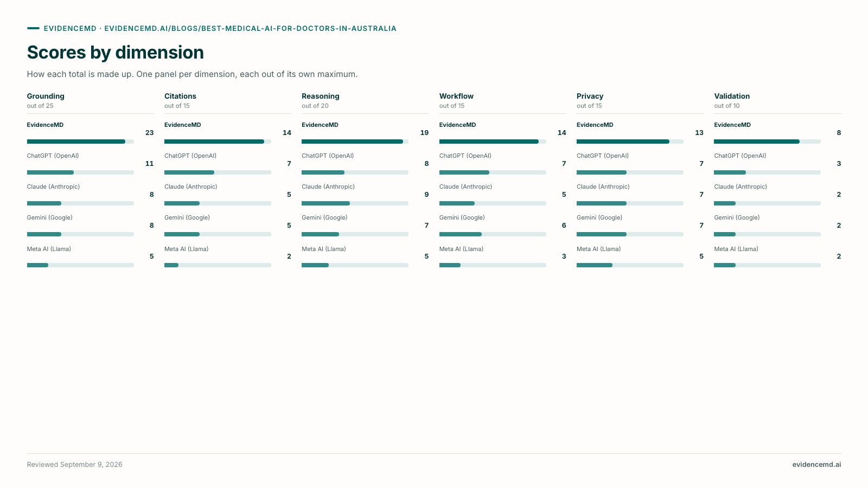The height and width of the screenshot is (488, 868).
Task: Click the "Meta AI (Llama)" label in the Reasoning panel
Action: [324, 249]
